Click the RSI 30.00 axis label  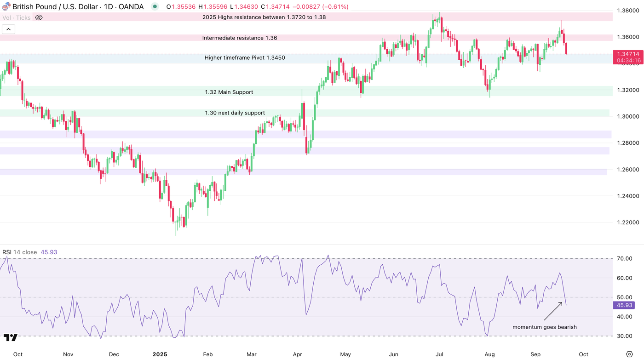pos(624,336)
